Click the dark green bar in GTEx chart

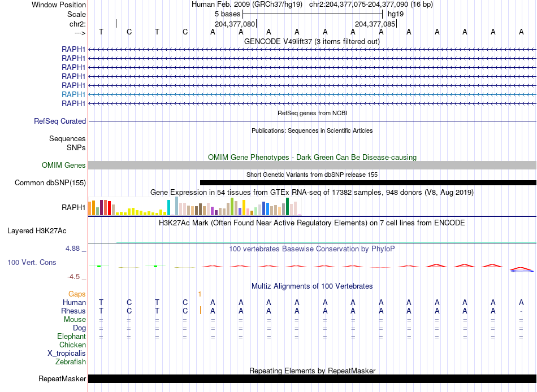click(x=287, y=206)
